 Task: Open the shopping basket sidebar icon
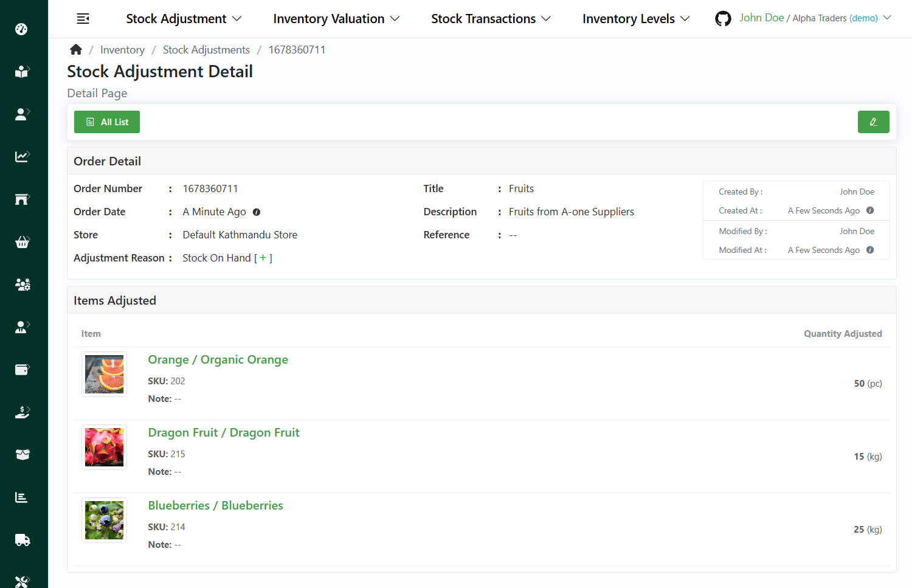(x=22, y=241)
